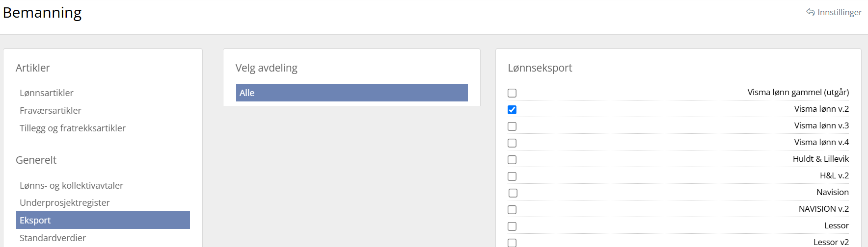This screenshot has height=247, width=868.
Task: Enable the NAVISION v.2 checkbox
Action: click(x=512, y=210)
